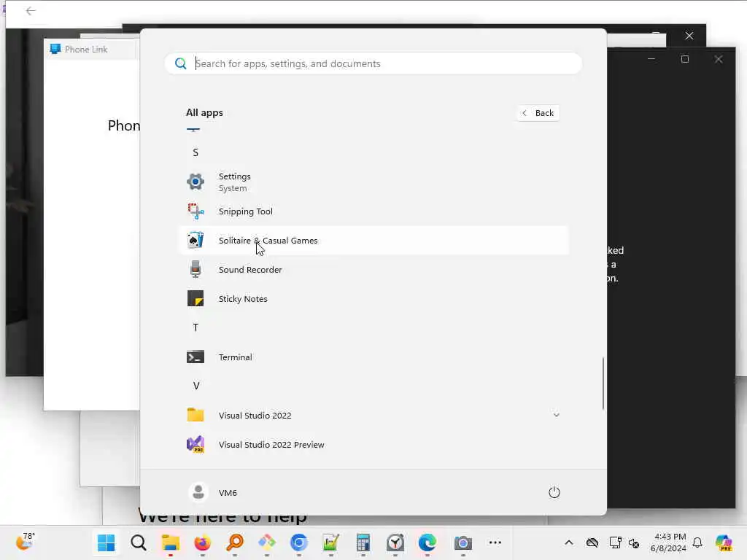Open the chart app on the taskbar
747x560 pixels.
[330, 542]
